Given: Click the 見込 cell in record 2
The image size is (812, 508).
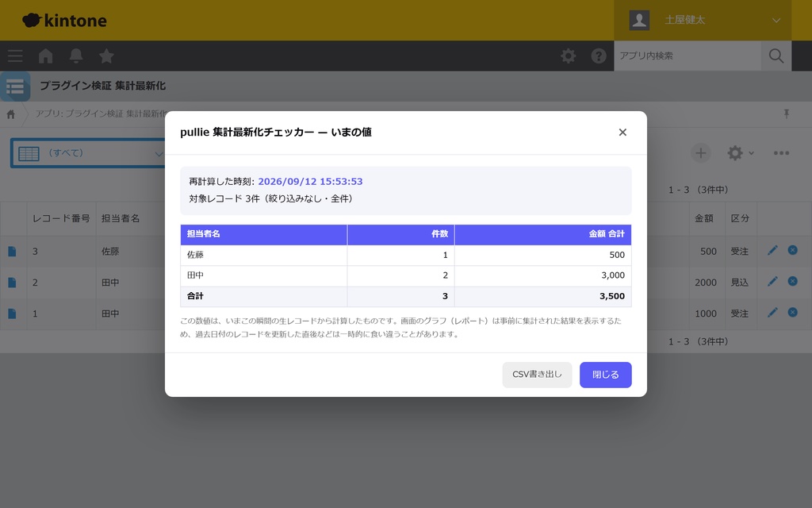Looking at the screenshot, I should coord(740,283).
